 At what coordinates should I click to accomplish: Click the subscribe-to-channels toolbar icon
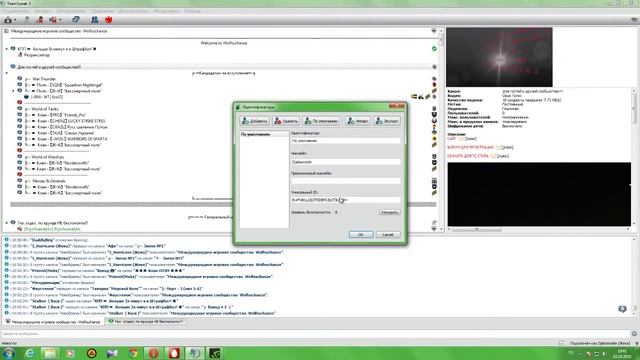pyautogui.click(x=76, y=20)
